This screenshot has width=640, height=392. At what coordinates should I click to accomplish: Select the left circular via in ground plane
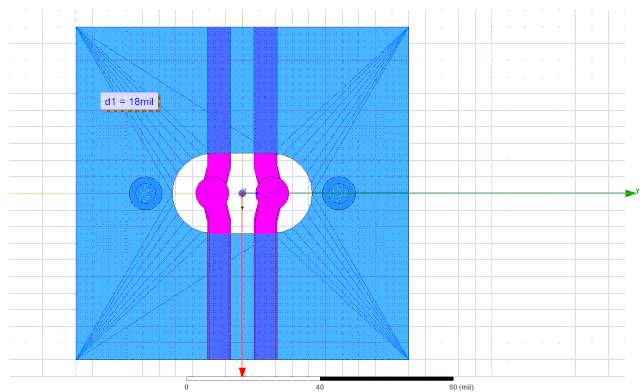[146, 193]
